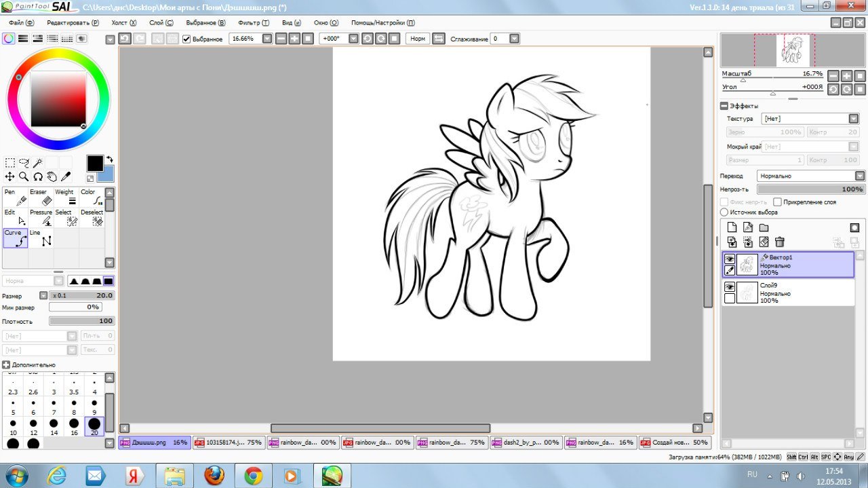
Task: Select the Eyedropper tool
Action: coord(66,176)
